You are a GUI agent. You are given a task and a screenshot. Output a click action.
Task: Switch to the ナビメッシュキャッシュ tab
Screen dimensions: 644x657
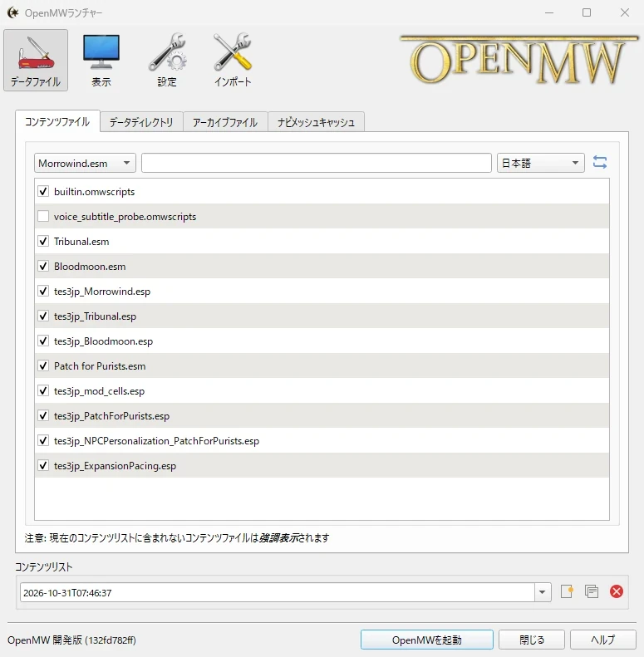coord(316,122)
